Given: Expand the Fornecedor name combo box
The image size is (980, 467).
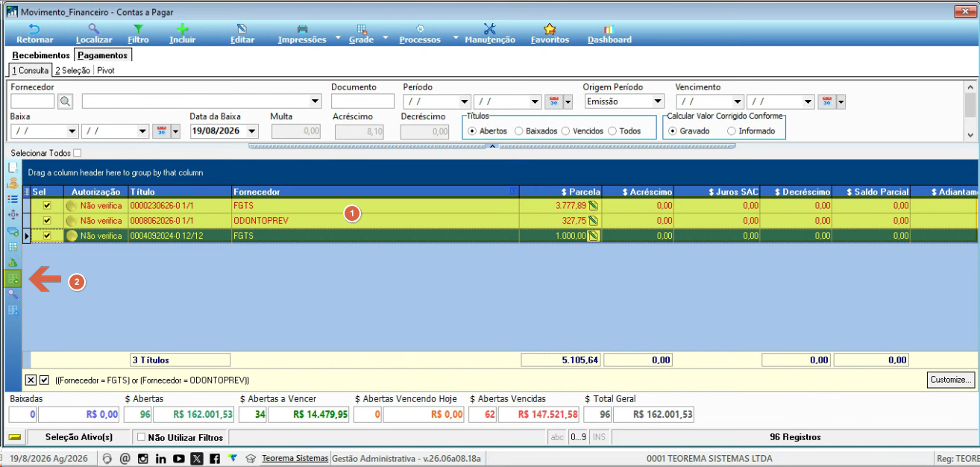Looking at the screenshot, I should click(315, 101).
